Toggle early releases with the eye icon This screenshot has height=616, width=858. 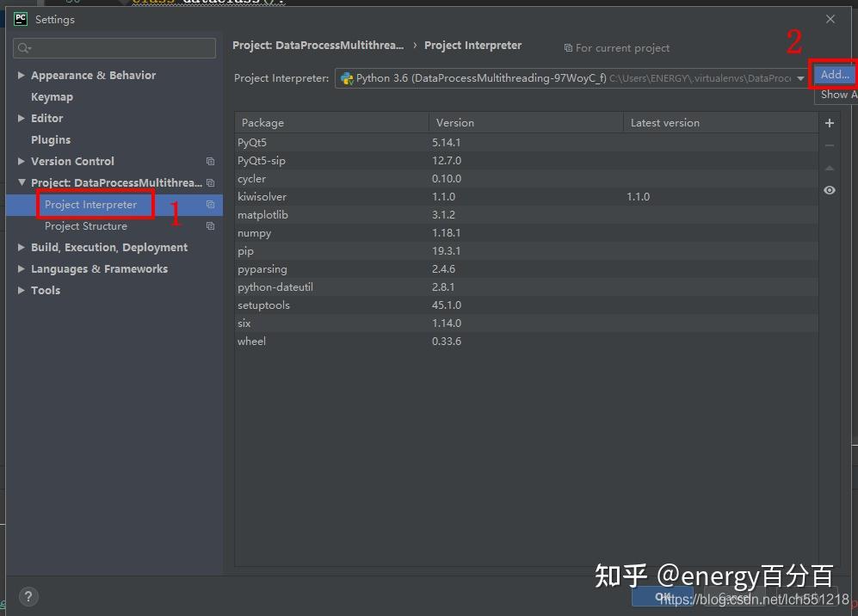click(x=829, y=189)
